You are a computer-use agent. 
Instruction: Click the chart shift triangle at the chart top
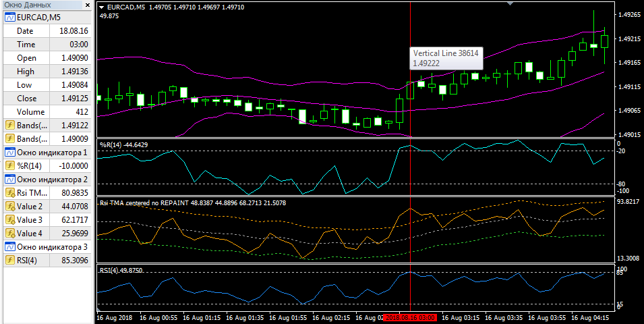click(x=510, y=3)
